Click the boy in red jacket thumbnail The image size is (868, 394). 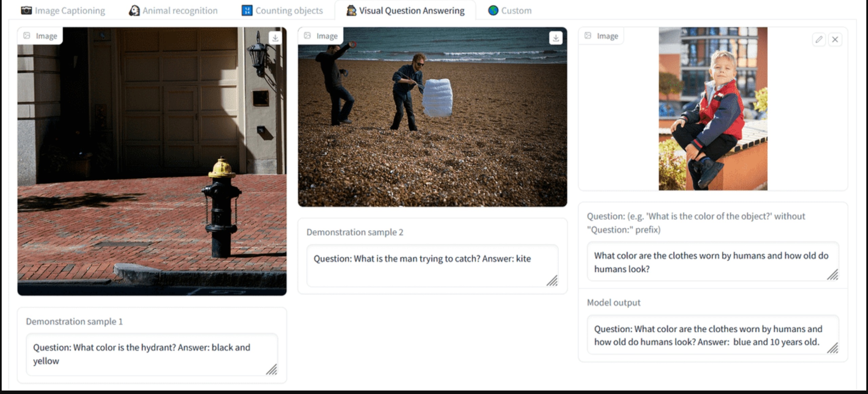point(713,109)
